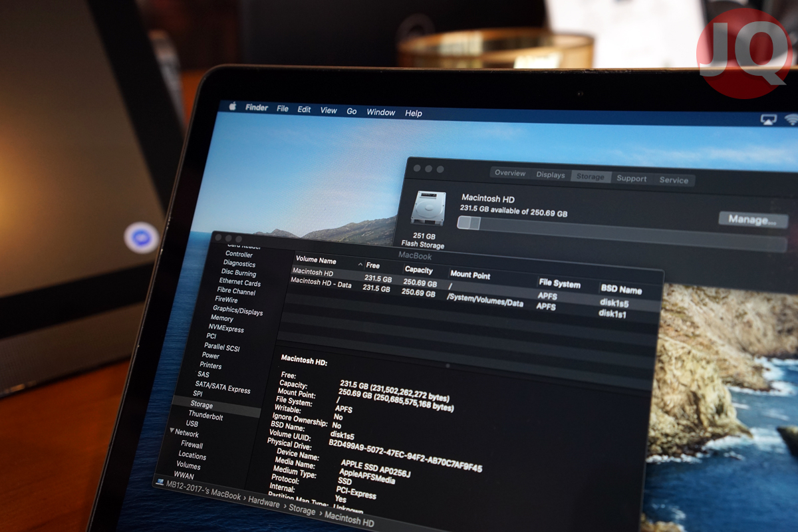This screenshot has height=532, width=798.
Task: Click the device name "APPLE SSD AP0256J"
Action: [376, 468]
